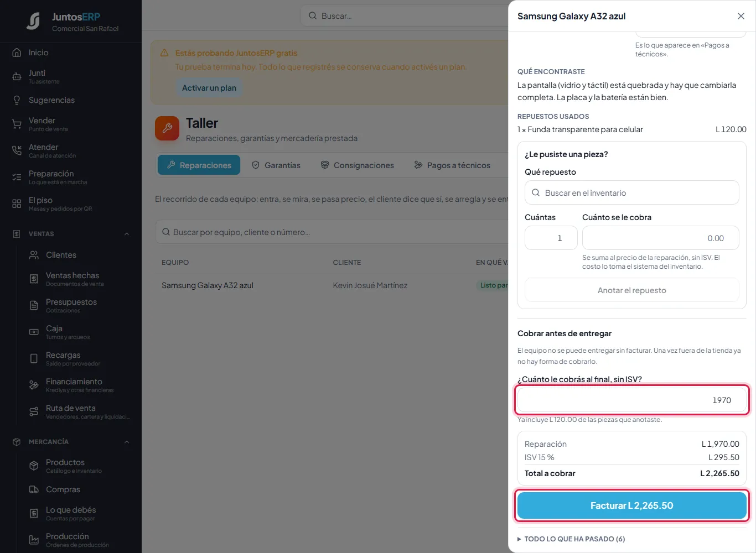Click Facturar L 2,265.50 button
The height and width of the screenshot is (553, 756).
click(632, 505)
